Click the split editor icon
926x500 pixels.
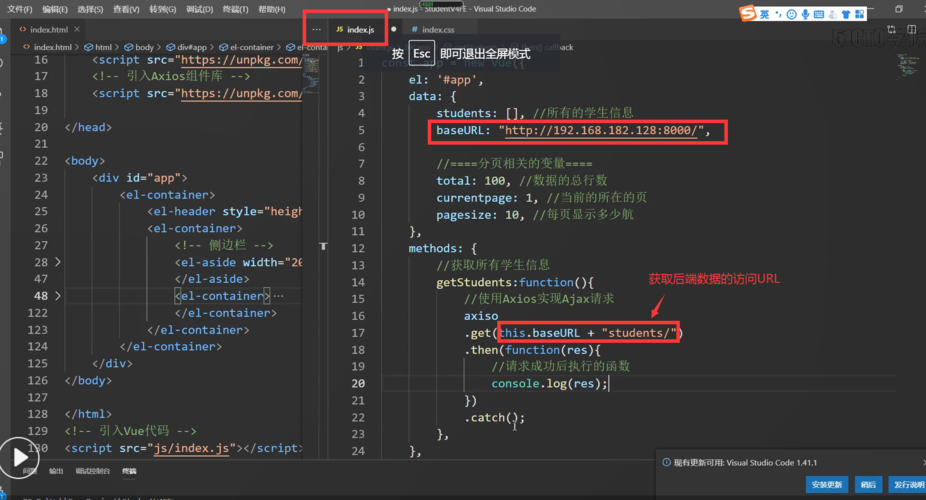click(x=912, y=29)
